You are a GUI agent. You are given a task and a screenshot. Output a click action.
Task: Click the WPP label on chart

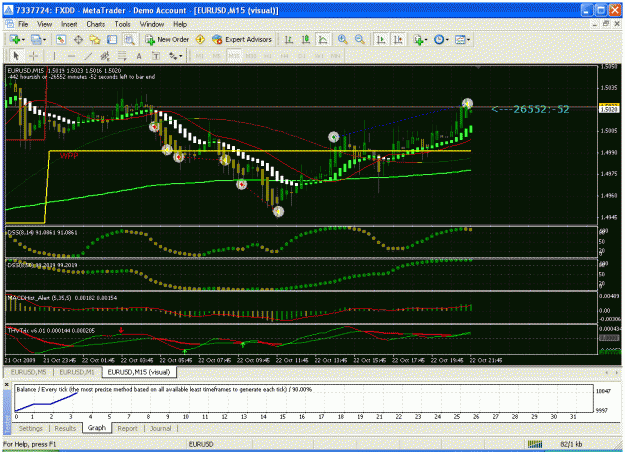tap(69, 155)
